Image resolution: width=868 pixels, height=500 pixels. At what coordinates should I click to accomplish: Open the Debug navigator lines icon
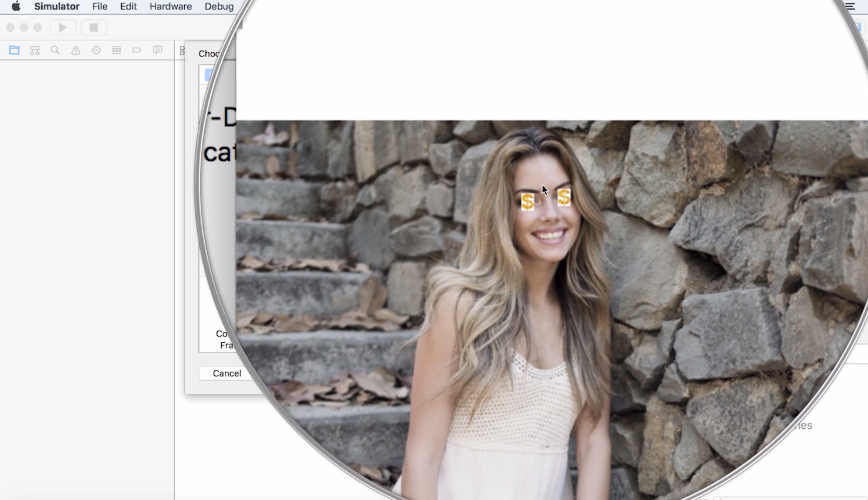pos(117,51)
